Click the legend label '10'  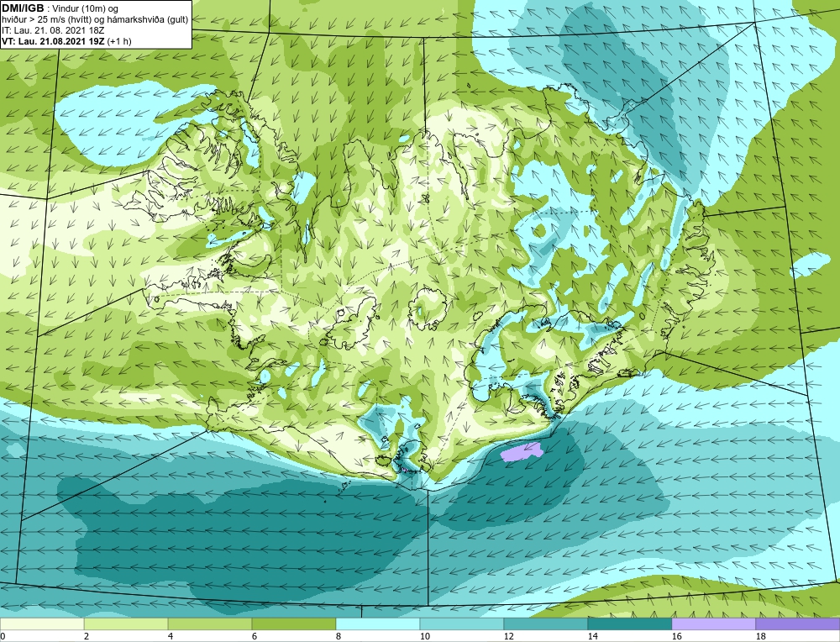(x=425, y=636)
